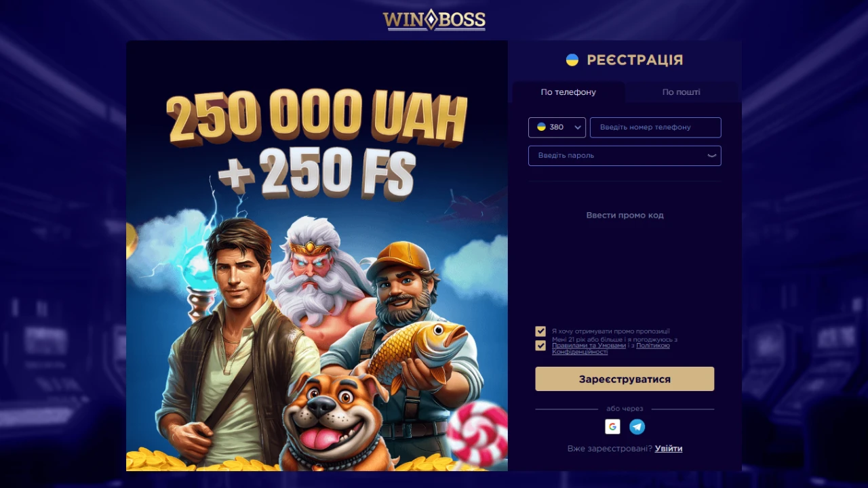Click the Зареєструватися button
Screen dimensions: 868x488
pos(625,379)
